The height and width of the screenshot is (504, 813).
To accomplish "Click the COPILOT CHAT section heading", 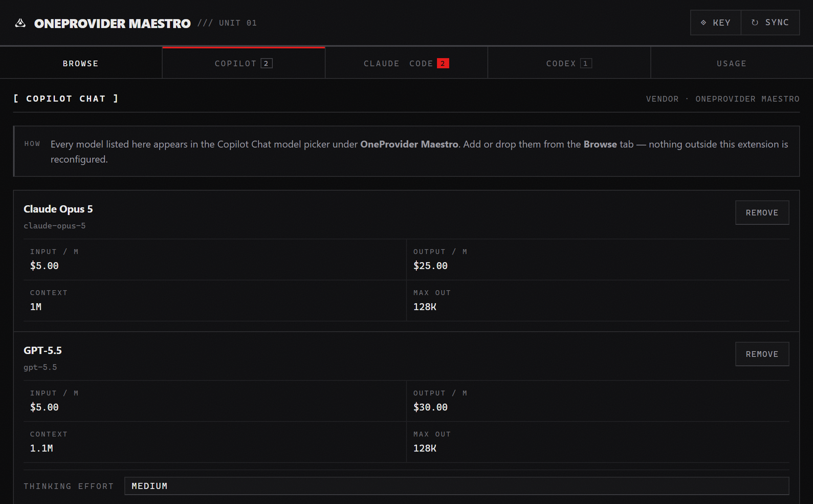I will click(x=66, y=99).
